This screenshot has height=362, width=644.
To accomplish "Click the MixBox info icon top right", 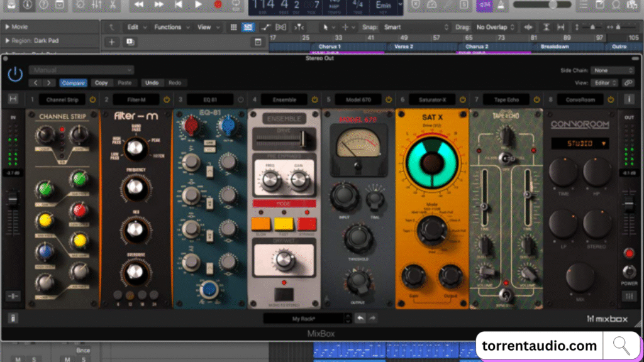I will coord(628,99).
